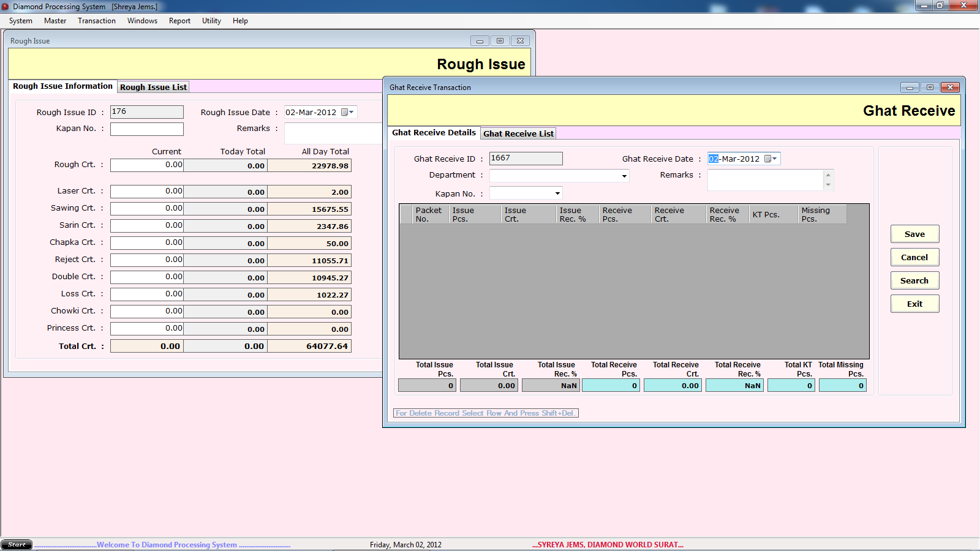Click the Exit button in Ghat Receive

[x=914, y=304]
